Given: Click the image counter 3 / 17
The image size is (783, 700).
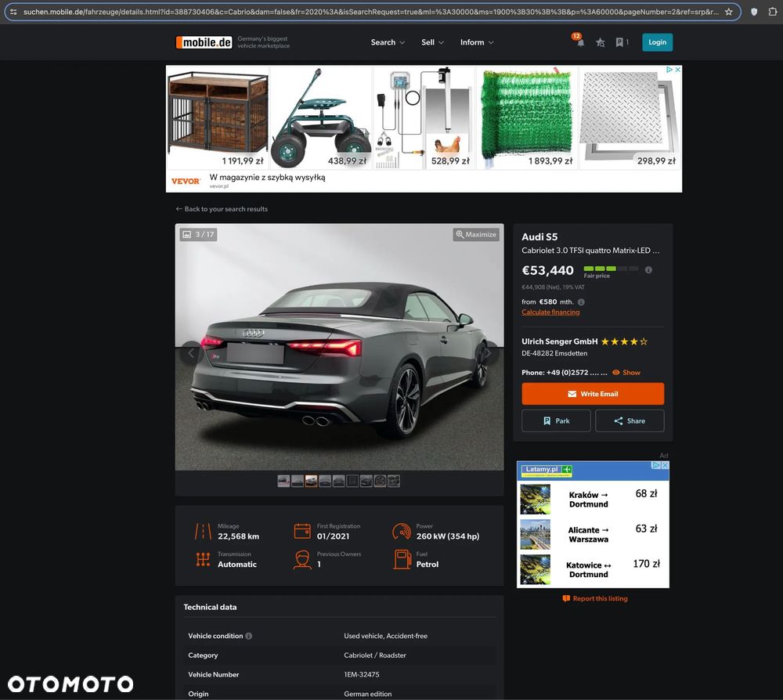Looking at the screenshot, I should [198, 234].
